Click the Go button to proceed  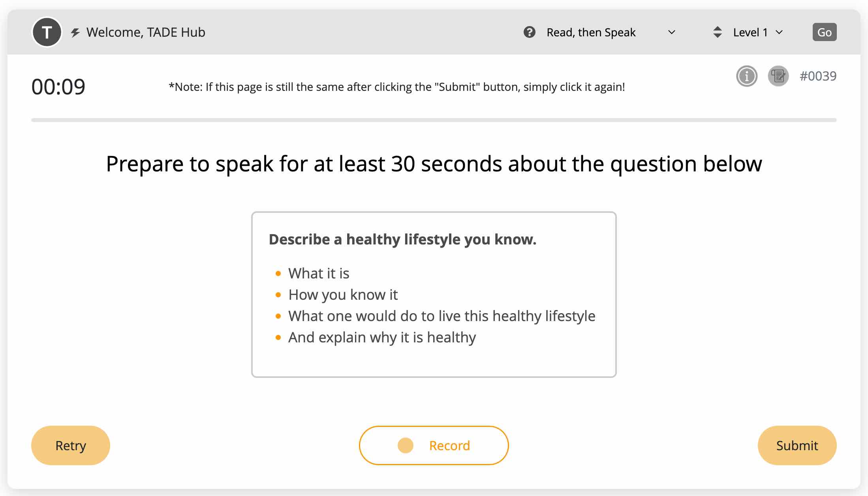[x=825, y=32]
